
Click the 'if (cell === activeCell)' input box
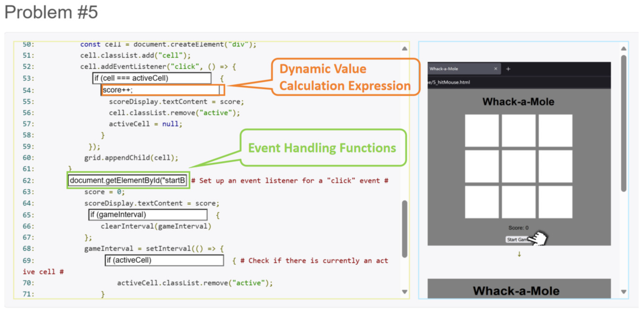151,78
